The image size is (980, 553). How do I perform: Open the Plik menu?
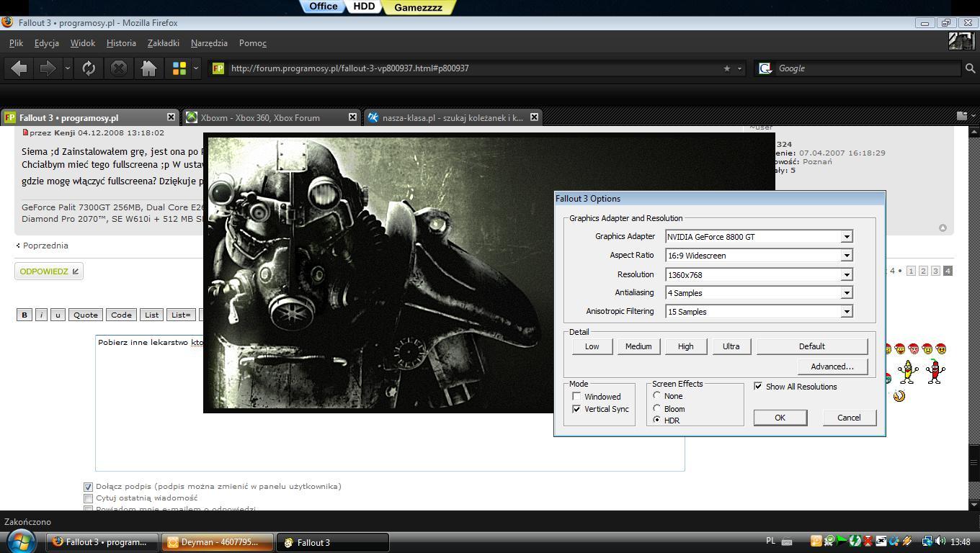[16, 43]
